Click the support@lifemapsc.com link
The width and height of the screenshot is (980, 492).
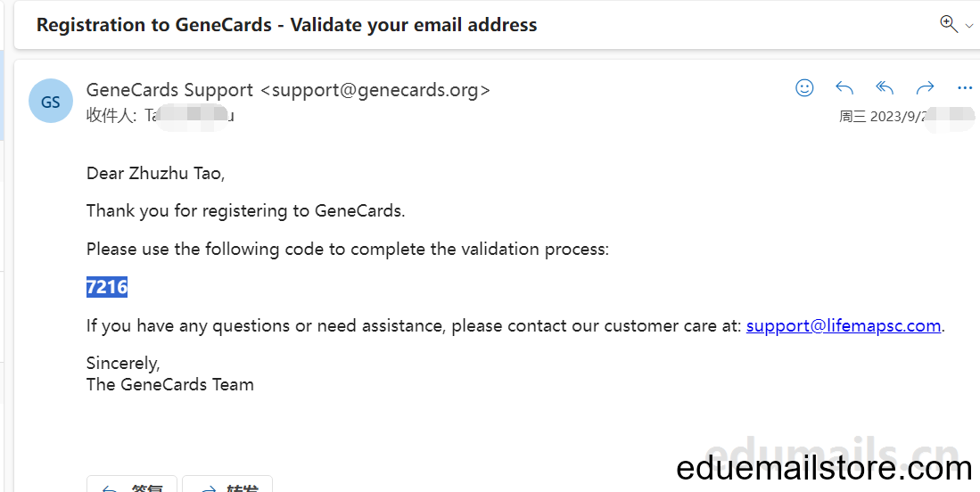pyautogui.click(x=844, y=325)
